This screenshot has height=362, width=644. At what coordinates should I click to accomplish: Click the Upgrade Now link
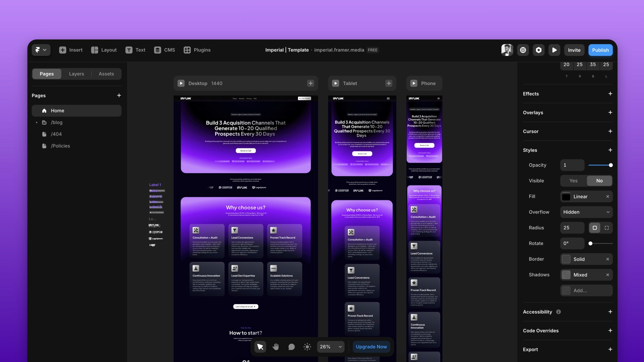[x=371, y=346]
